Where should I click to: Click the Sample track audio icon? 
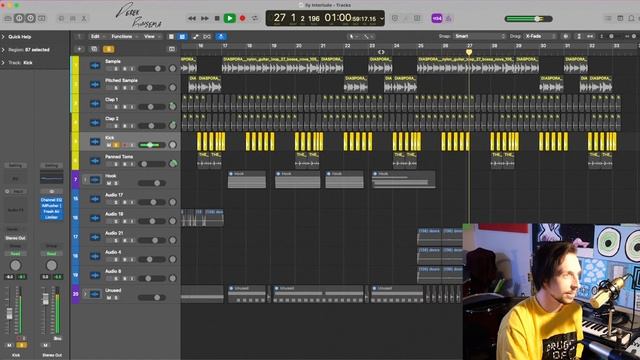pos(95,65)
